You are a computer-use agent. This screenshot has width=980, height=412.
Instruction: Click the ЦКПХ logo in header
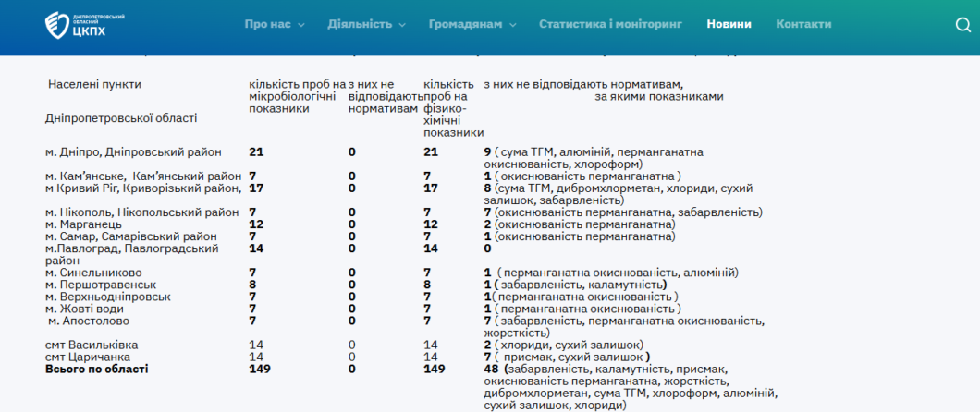click(x=86, y=25)
